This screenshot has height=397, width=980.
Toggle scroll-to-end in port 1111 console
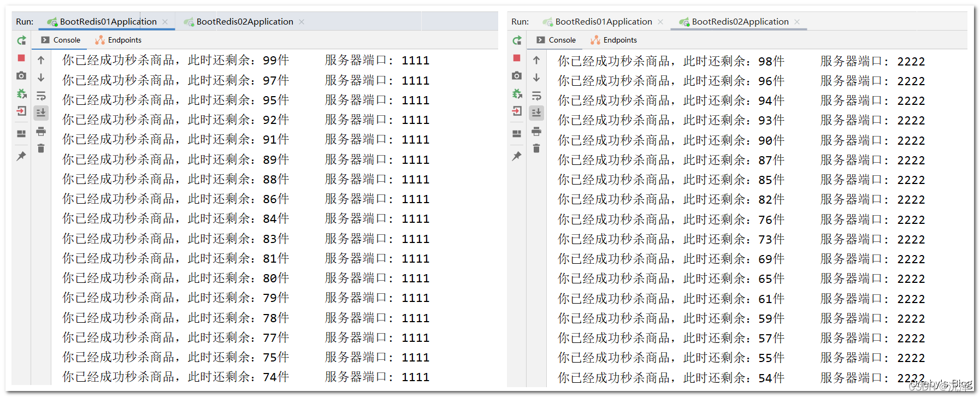[41, 113]
